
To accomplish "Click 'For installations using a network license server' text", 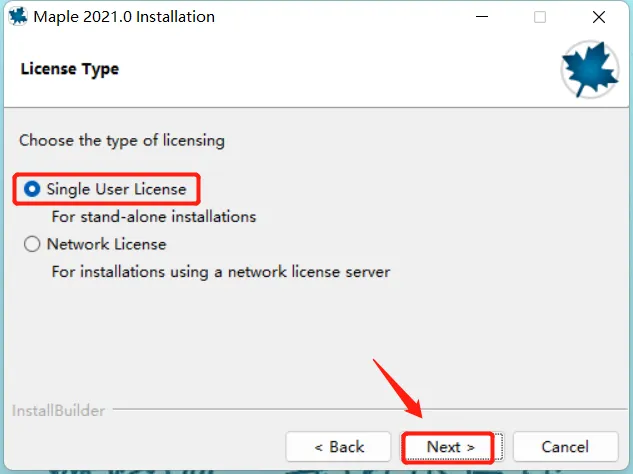I will 221,272.
